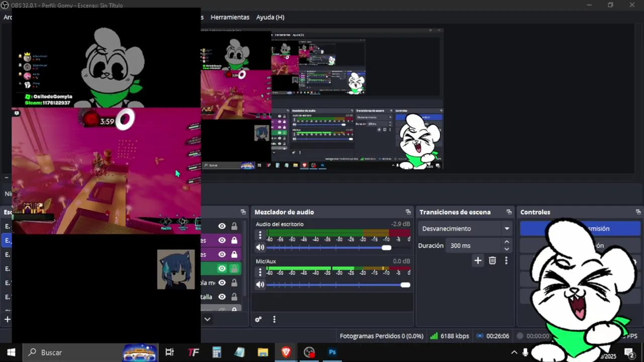This screenshot has width=644, height=362.
Task: Click the 'Audio del escritorio' label
Action: coord(280,224)
